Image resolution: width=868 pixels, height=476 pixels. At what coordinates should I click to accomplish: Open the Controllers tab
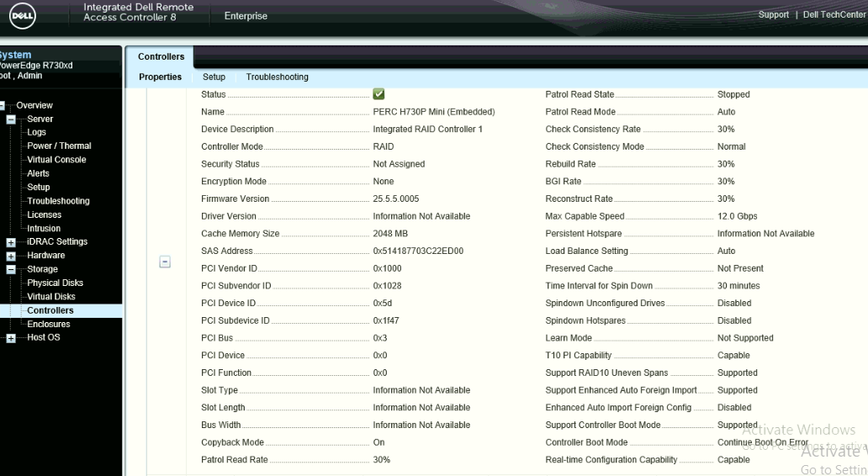click(x=161, y=56)
